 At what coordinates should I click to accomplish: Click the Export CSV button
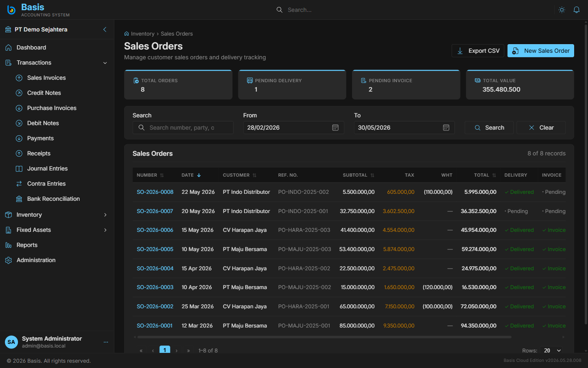478,51
